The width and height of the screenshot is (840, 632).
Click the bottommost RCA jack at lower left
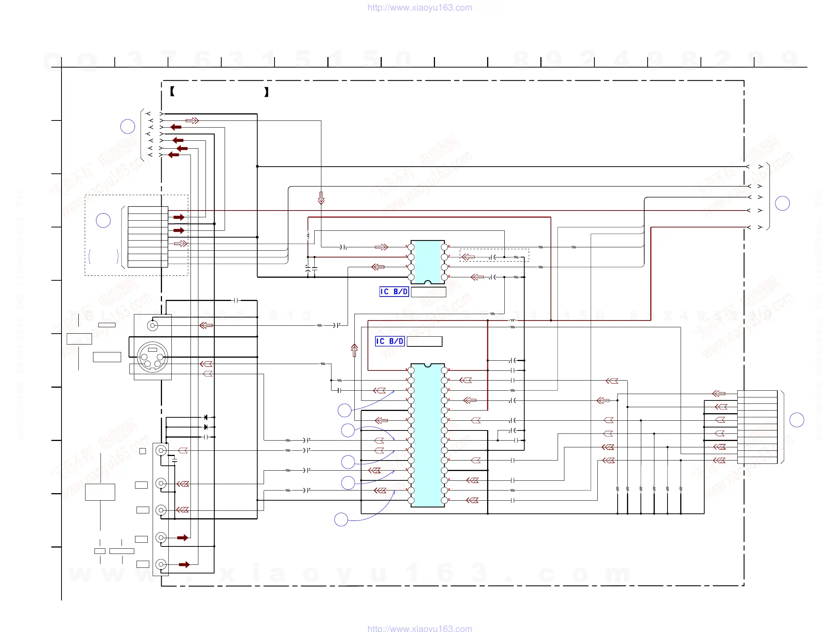[x=161, y=564]
